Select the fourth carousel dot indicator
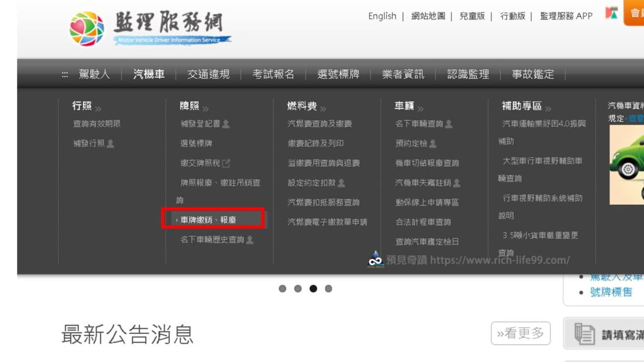 (328, 288)
